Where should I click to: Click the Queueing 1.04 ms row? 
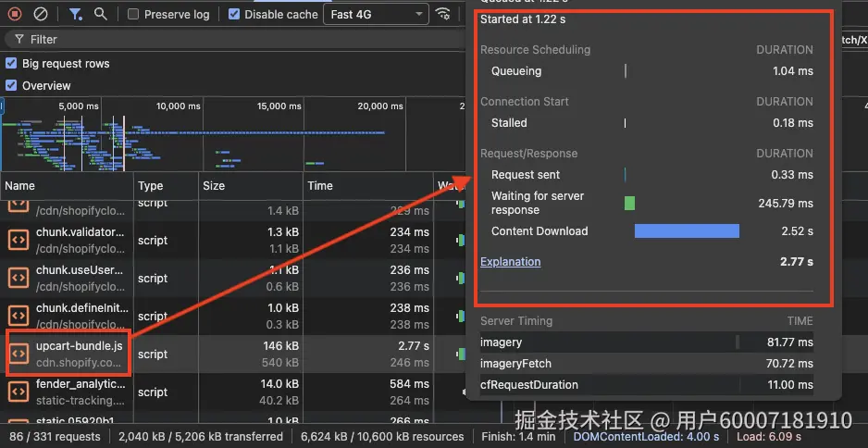pyautogui.click(x=647, y=71)
